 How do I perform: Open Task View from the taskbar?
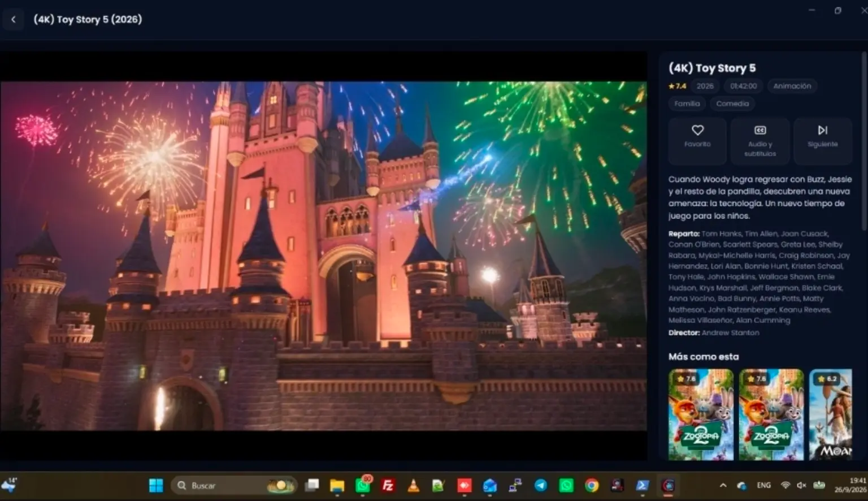312,485
